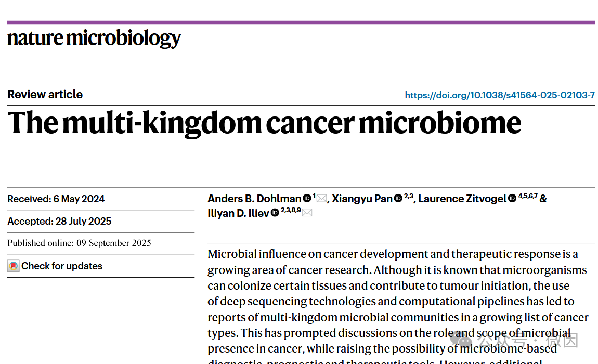Viewport: 598px width, 364px height.
Task: Open Xiangyu Pan's ORCID icon
Action: pyautogui.click(x=398, y=198)
